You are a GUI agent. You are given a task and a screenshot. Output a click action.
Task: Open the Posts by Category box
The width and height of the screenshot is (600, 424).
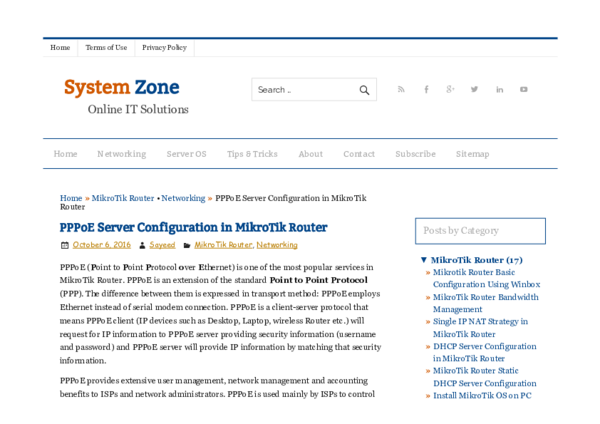click(480, 231)
